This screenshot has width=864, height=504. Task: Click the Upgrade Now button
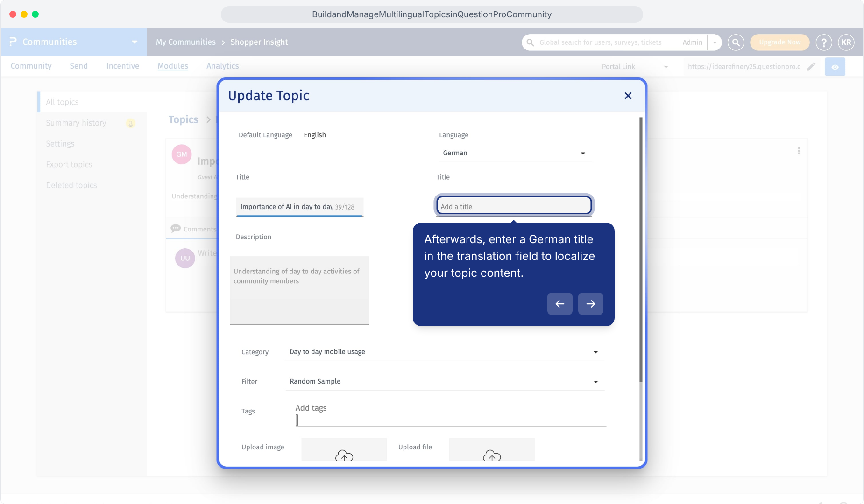[779, 42]
